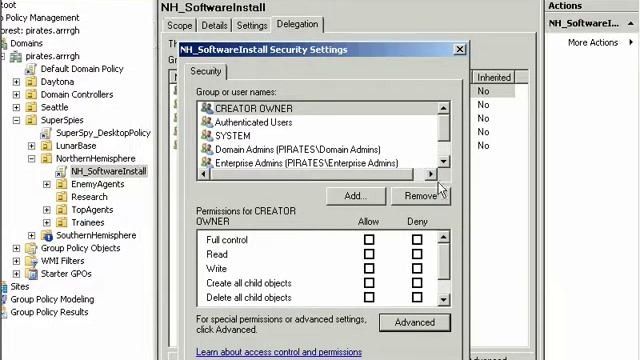Click the Default Domain Policy GPO icon
Image resolution: width=640 pixels, height=360 pixels.
(31, 69)
